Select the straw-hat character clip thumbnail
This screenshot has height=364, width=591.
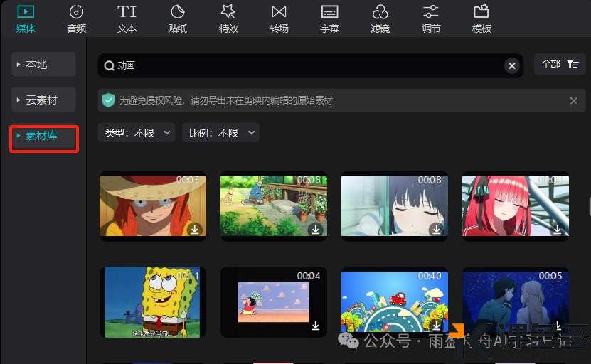coord(153,205)
